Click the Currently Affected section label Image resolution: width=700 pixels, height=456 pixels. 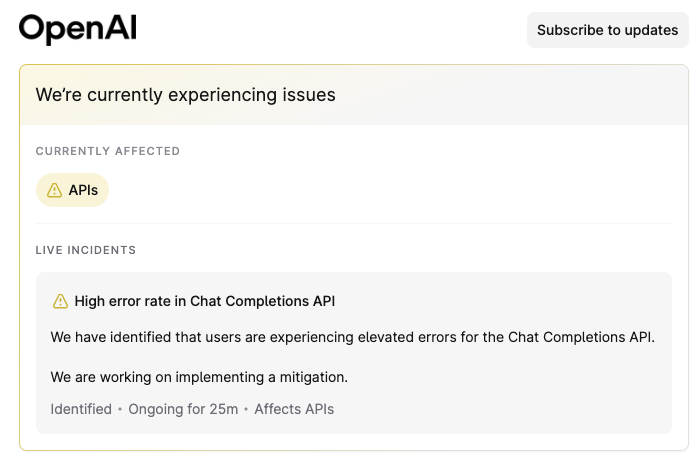108,151
